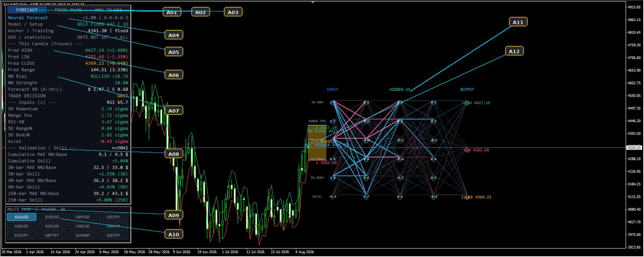644x257 pixels.
Task: Click the 4915.85 price axis label
Action: [x=634, y=7]
